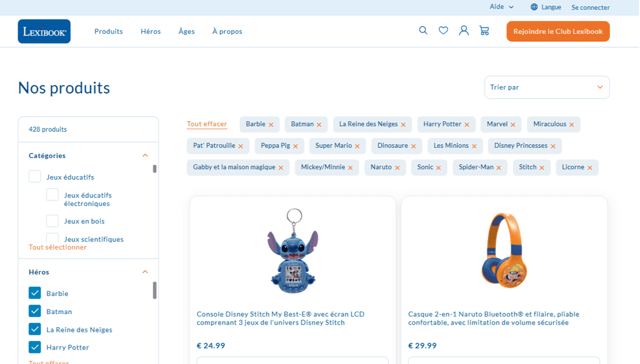
Task: Collapse the Catégories section
Action: [x=145, y=155]
